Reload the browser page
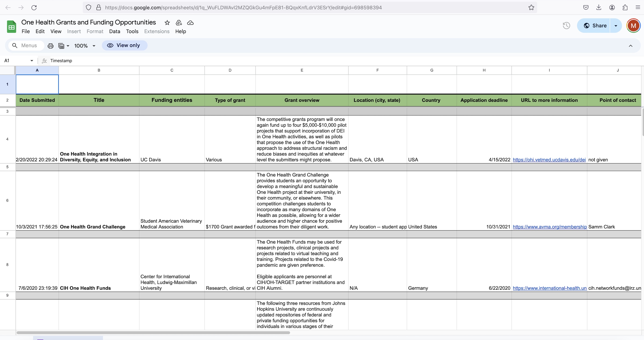This screenshot has width=644, height=340. point(34,7)
